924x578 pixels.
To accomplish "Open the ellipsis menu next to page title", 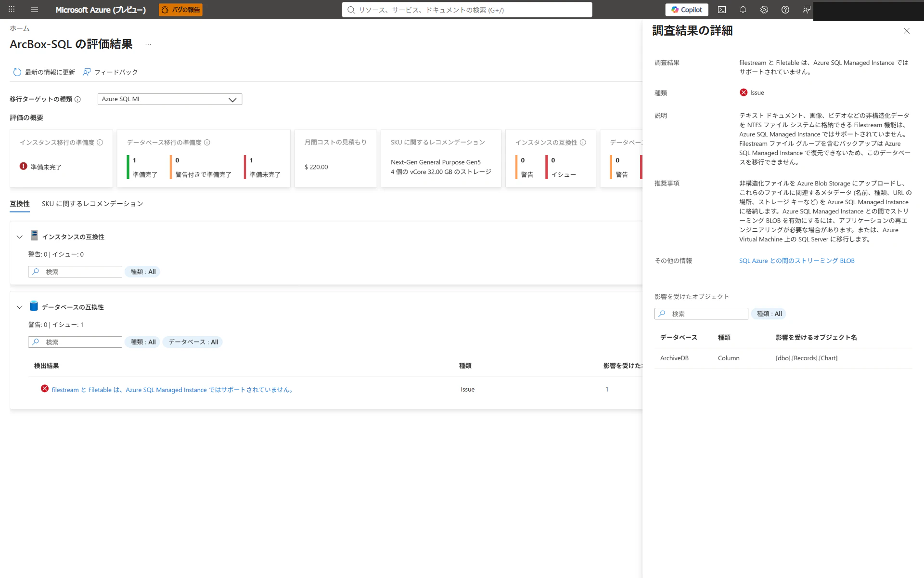I will click(x=148, y=44).
